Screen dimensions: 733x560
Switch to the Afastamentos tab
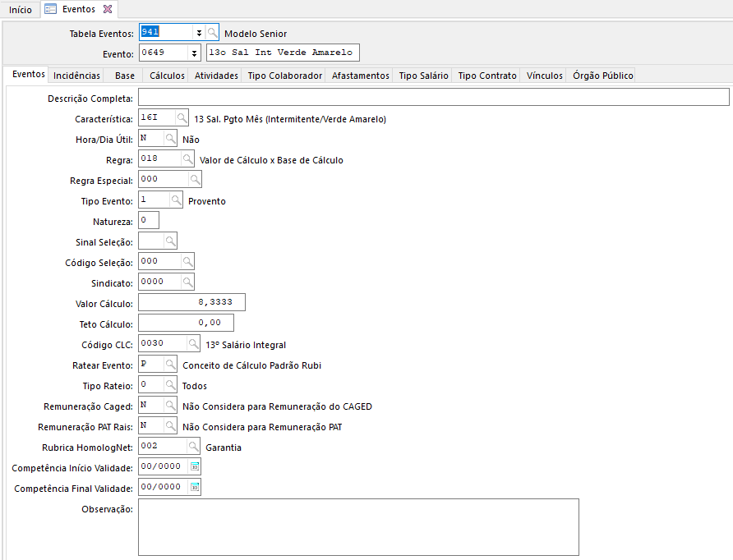click(361, 76)
